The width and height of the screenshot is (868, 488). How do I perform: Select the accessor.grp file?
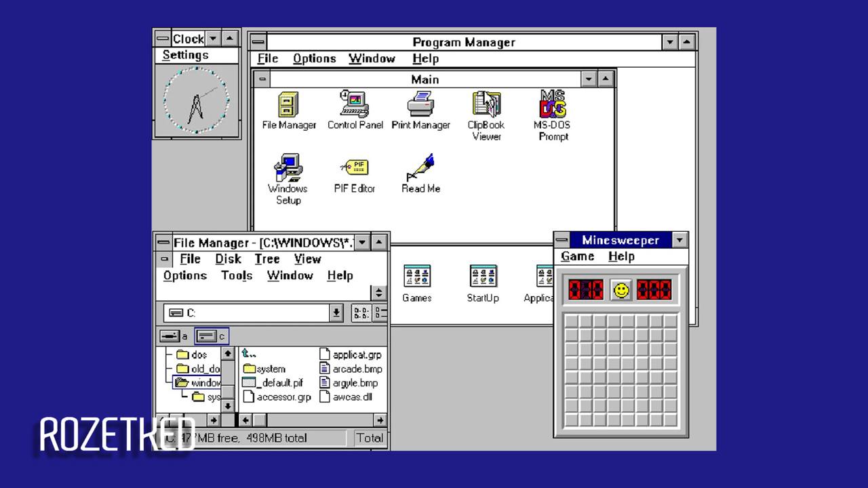click(x=277, y=397)
